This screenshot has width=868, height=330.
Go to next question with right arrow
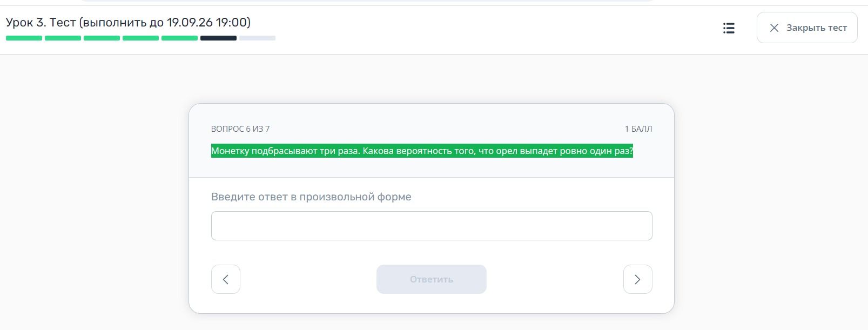tap(638, 279)
